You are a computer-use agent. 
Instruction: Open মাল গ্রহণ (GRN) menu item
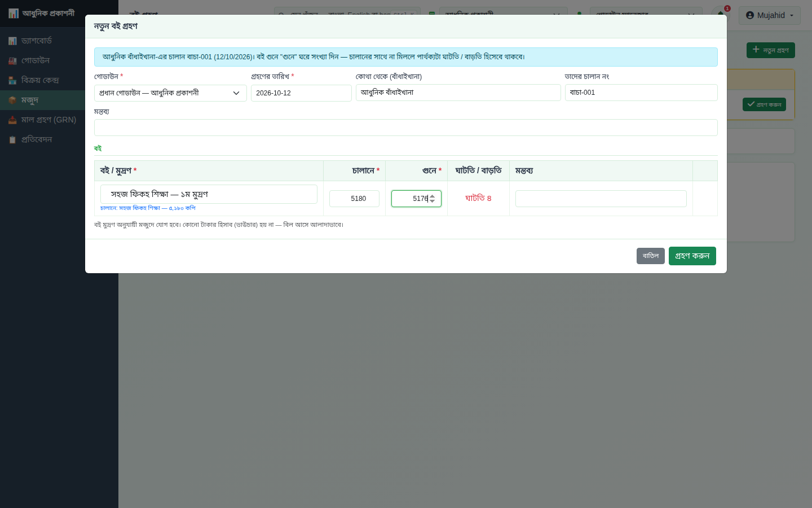48,120
